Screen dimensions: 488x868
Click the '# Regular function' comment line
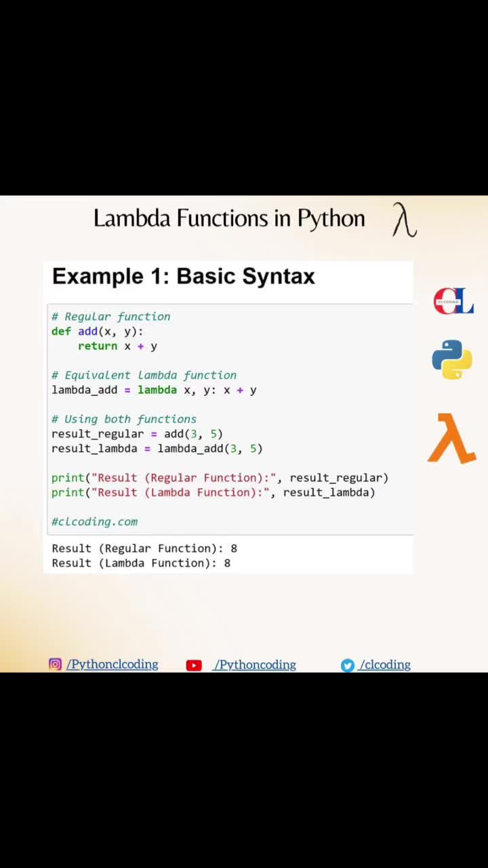coord(111,316)
